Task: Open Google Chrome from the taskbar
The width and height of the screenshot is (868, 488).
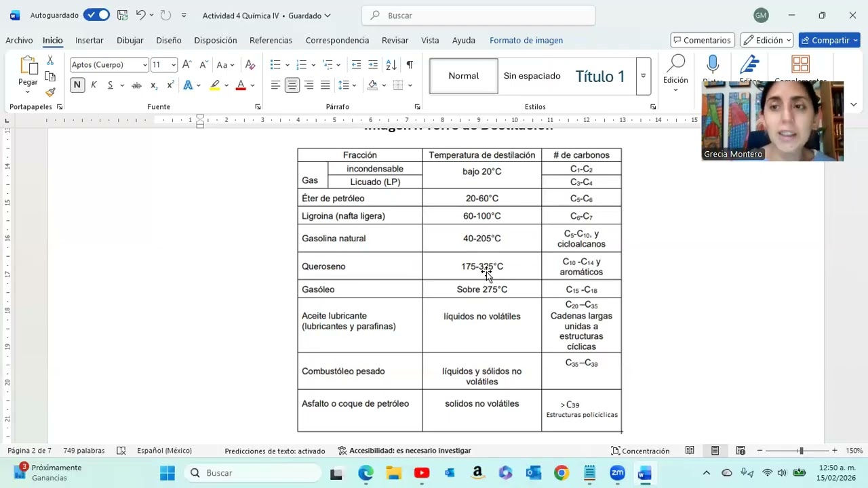Action: [x=561, y=473]
